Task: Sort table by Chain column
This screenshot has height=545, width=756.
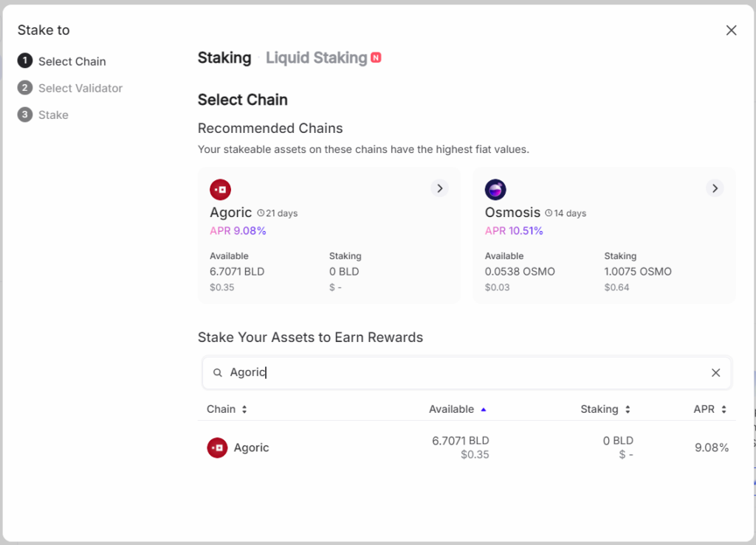Action: (x=227, y=409)
